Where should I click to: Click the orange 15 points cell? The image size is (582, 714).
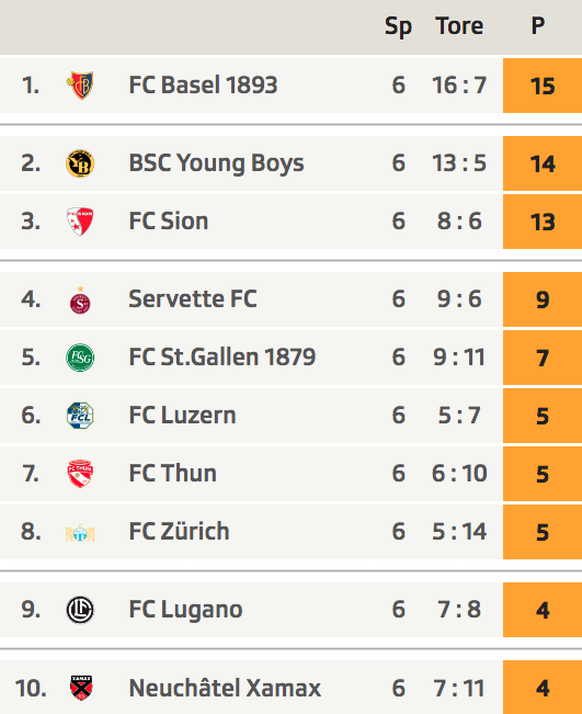(x=542, y=86)
